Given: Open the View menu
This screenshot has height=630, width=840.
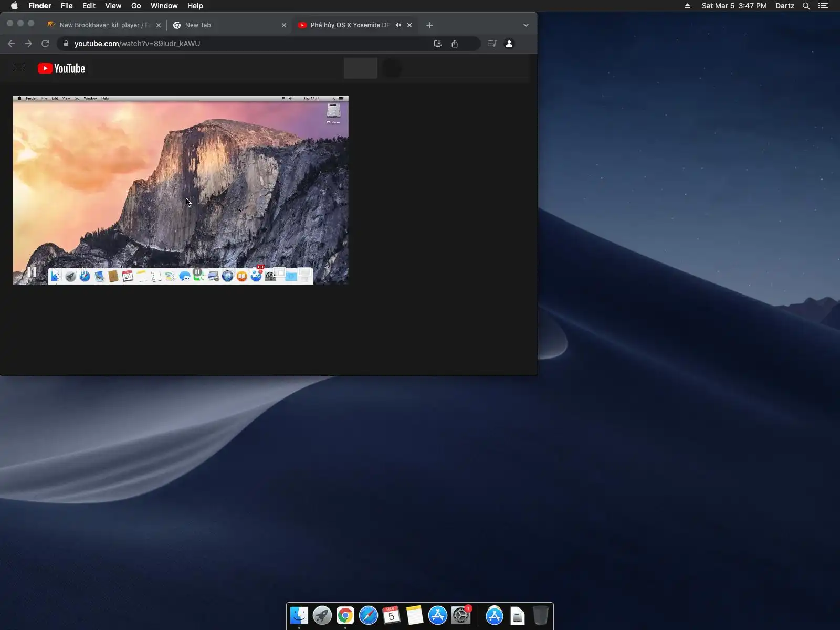Looking at the screenshot, I should tap(113, 6).
